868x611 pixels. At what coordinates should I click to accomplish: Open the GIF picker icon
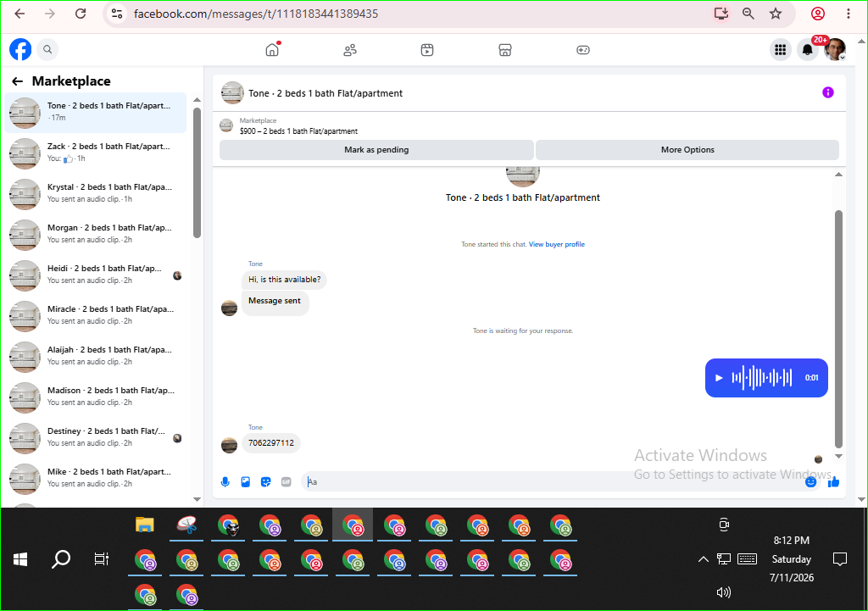tap(287, 482)
